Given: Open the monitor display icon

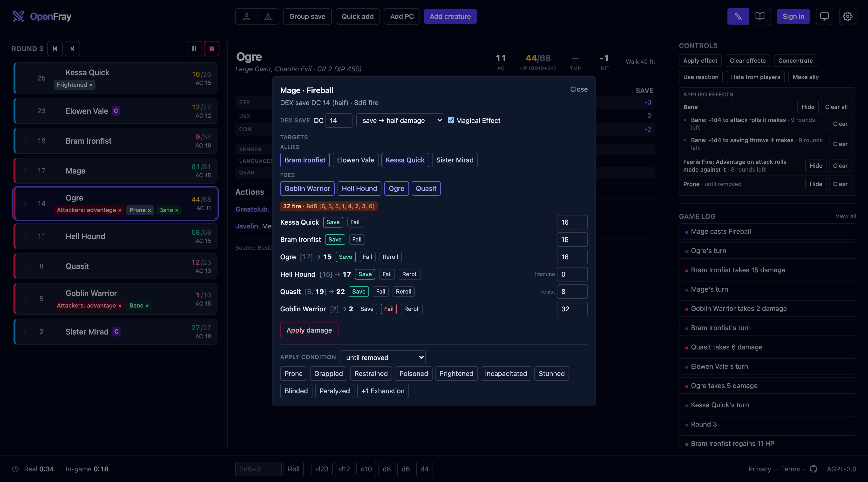Looking at the screenshot, I should point(825,16).
